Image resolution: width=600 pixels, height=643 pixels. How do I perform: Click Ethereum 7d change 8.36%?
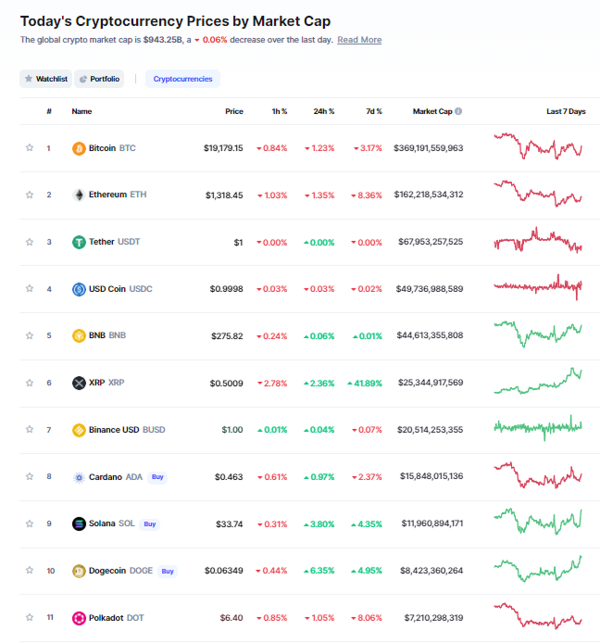367,195
